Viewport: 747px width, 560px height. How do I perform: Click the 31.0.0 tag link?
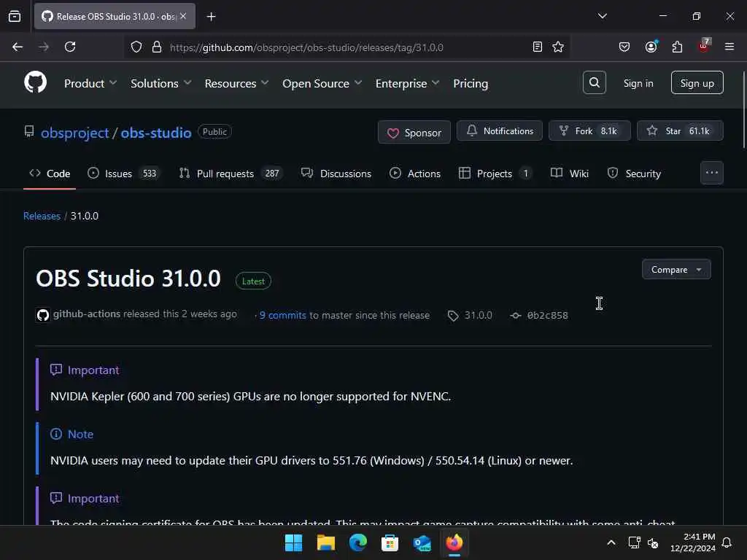478,315
